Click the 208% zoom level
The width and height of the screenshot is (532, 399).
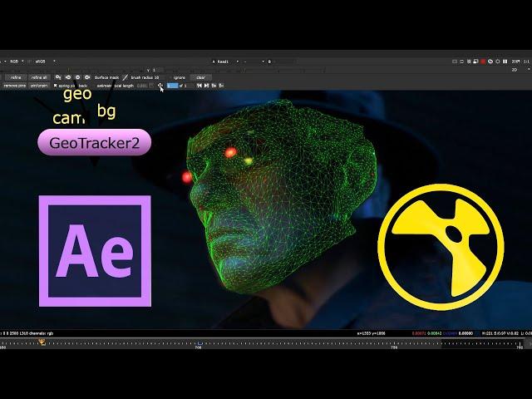tap(515, 62)
